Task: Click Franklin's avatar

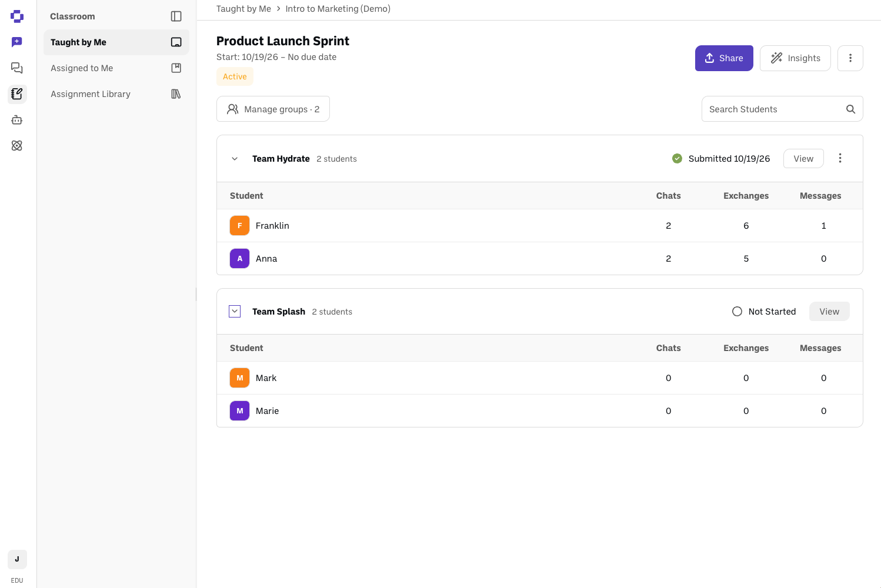Action: (239, 226)
